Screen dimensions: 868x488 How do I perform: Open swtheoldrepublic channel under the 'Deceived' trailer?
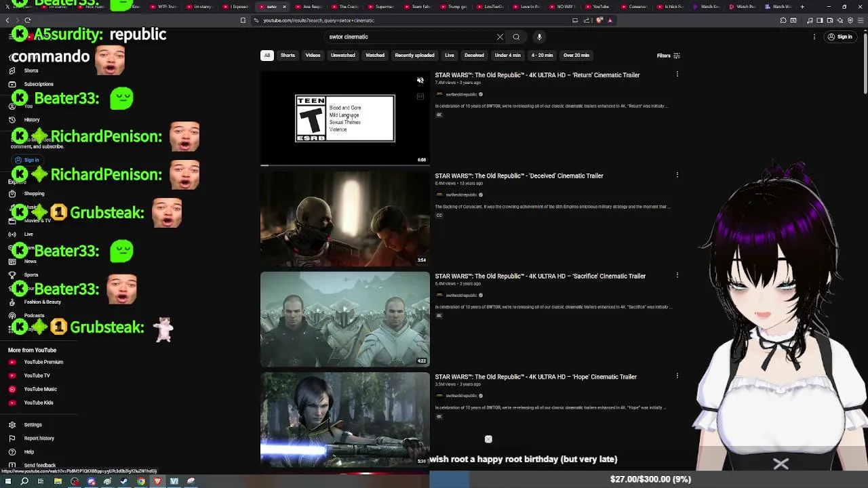click(x=461, y=195)
